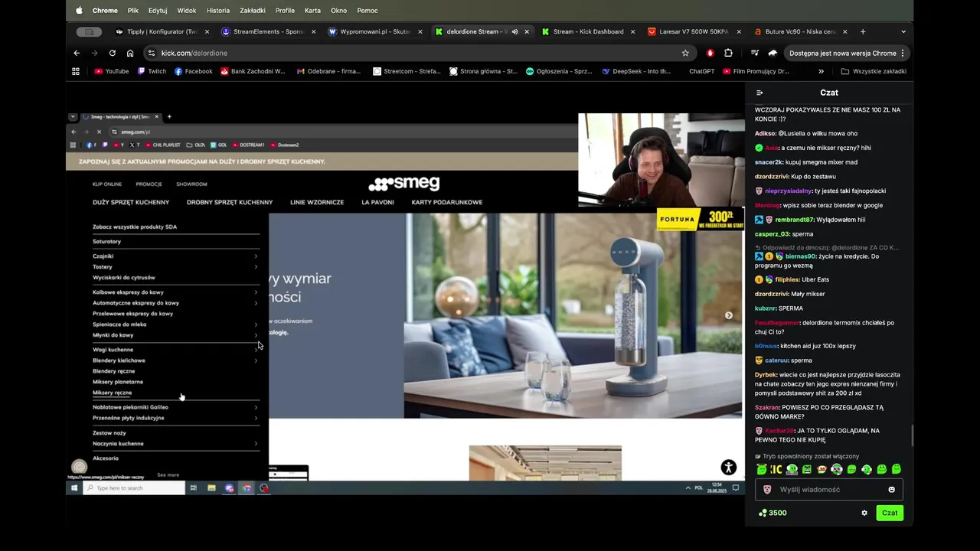Click the 3500 channel points icon

762,513
